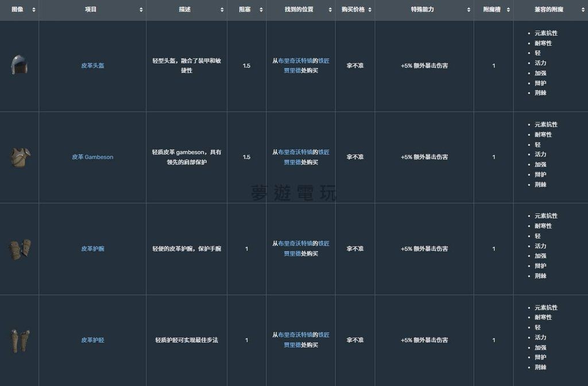Open the 皮革 Gambeson item page

pyautogui.click(x=92, y=157)
